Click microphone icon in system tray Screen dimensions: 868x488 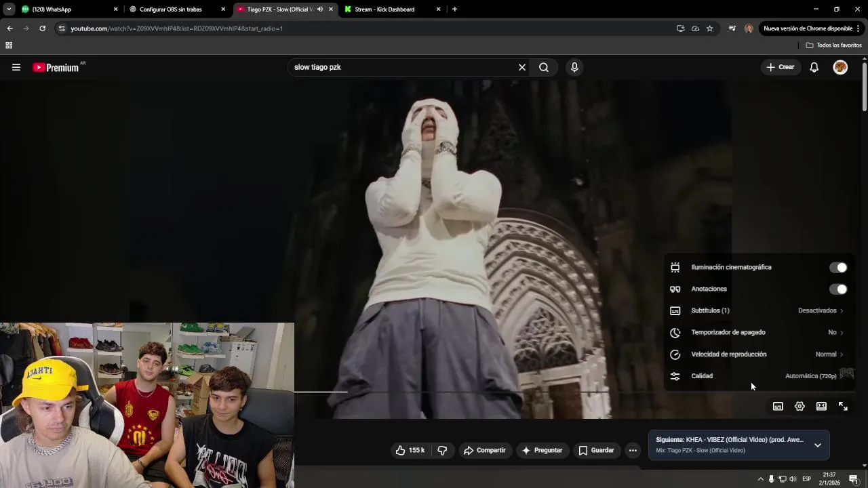point(771,479)
